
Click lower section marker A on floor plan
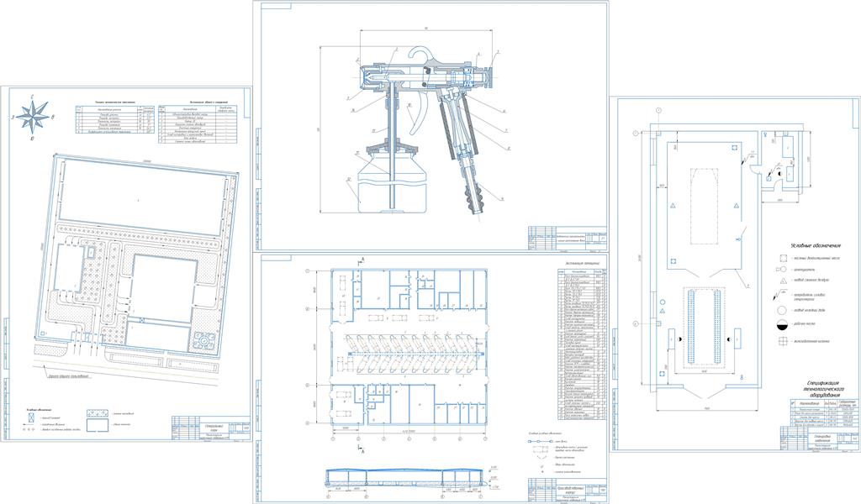[x=360, y=448]
